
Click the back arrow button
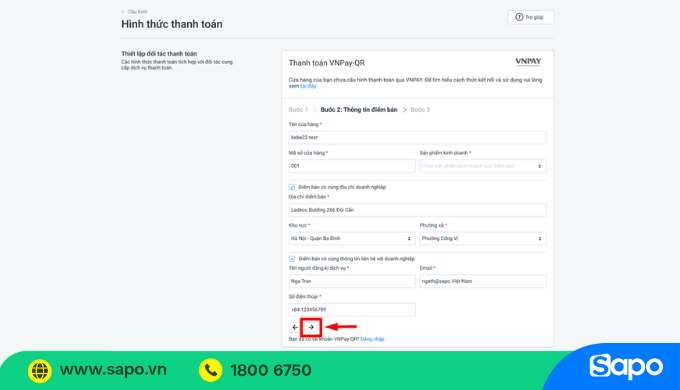(295, 327)
